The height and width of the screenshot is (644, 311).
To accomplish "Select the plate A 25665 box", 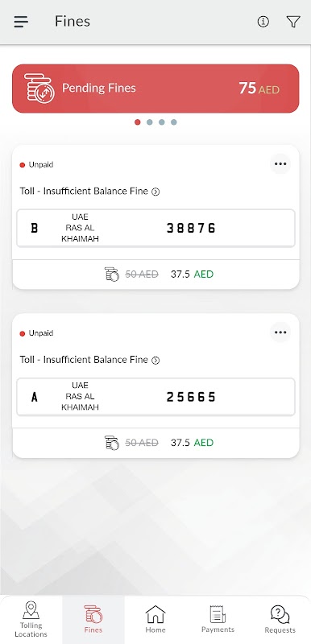I will click(x=155, y=397).
